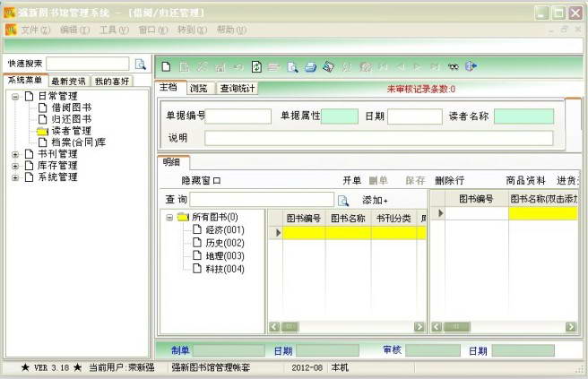Viewport: 588px width, 379px height.
Task: Click the 图书名称 column header in the book list
Action: click(348, 219)
